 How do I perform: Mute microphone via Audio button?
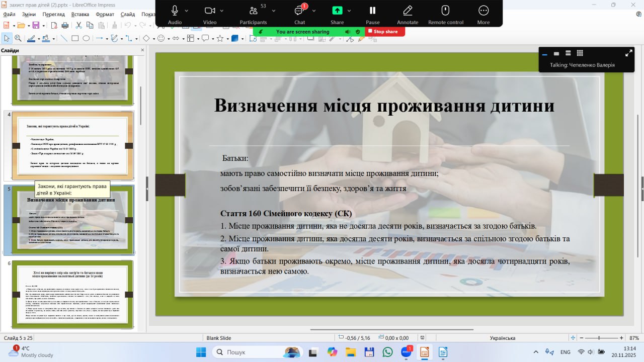coord(175,14)
